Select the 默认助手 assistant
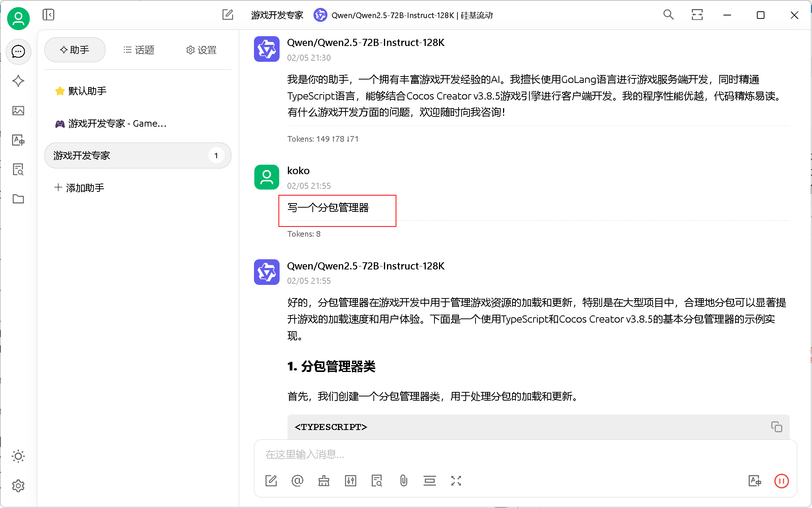 [87, 91]
